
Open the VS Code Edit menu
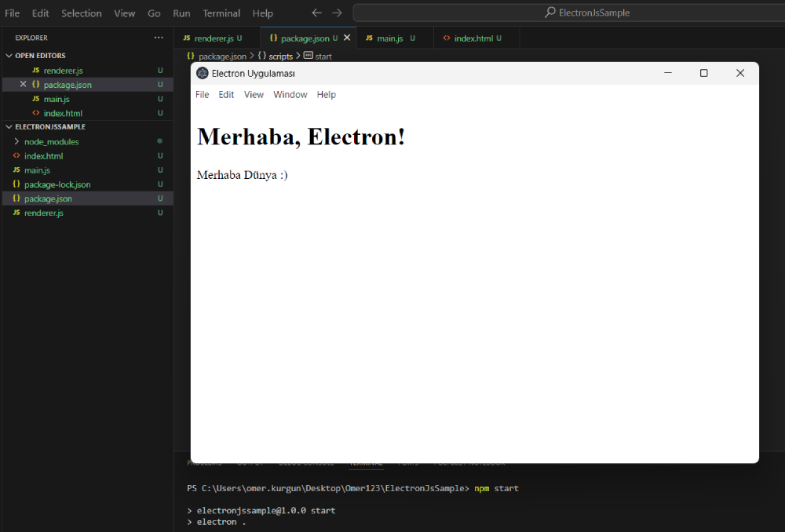coord(41,13)
